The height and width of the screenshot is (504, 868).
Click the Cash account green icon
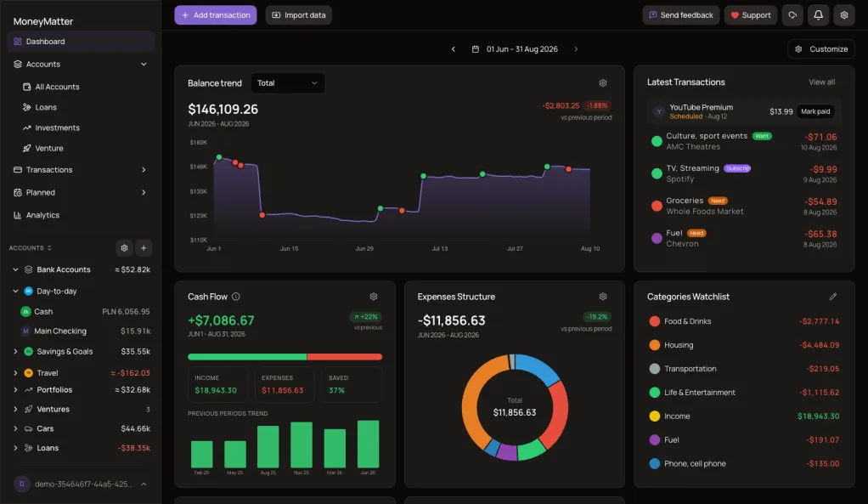pos(25,312)
